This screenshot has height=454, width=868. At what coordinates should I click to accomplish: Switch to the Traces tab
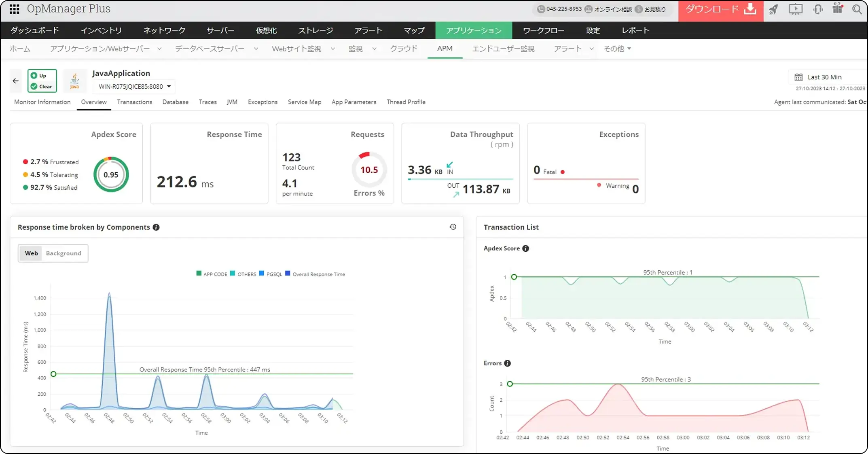tap(208, 102)
